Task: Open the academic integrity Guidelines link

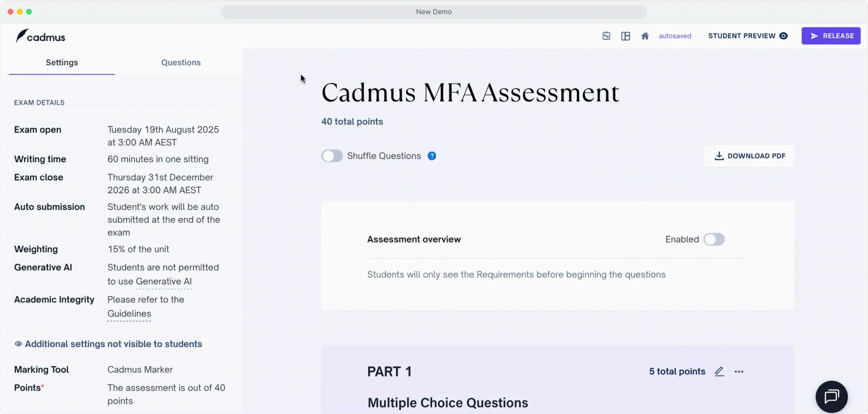Action: (129, 314)
